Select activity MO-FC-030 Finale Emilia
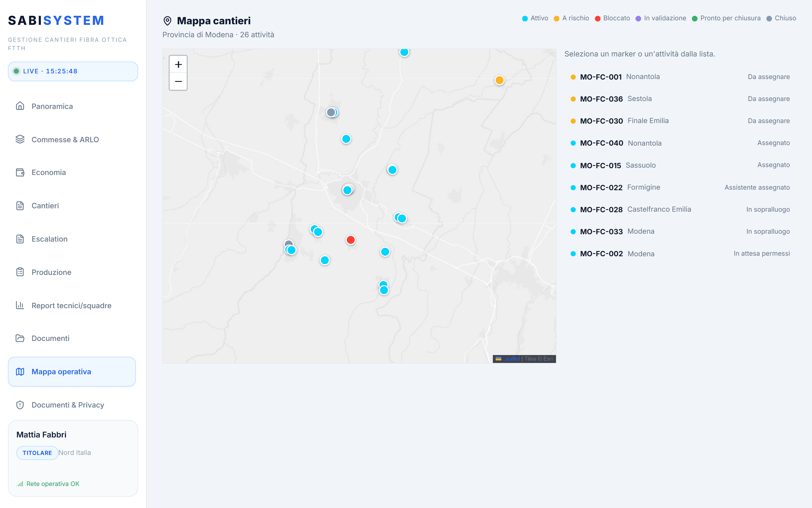The image size is (812, 508). coord(680,121)
